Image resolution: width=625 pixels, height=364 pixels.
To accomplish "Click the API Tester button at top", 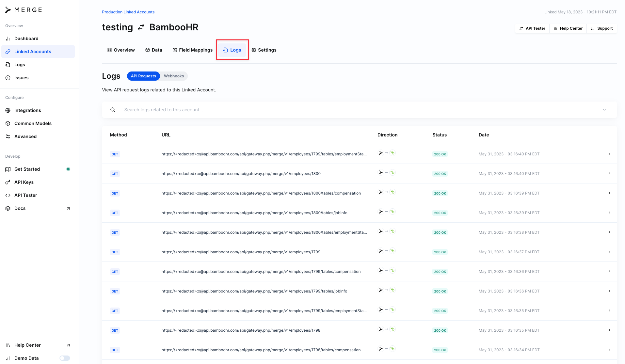I will pos(532,28).
